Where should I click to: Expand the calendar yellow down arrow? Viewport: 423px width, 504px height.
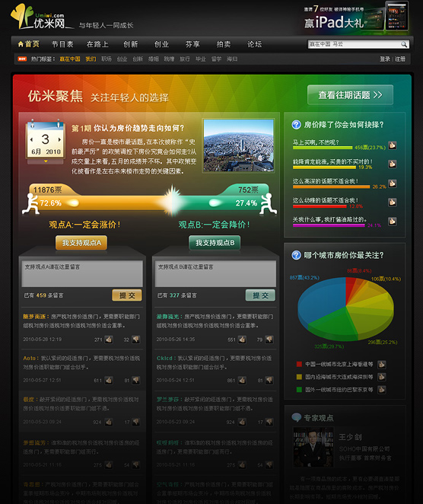coord(46,161)
